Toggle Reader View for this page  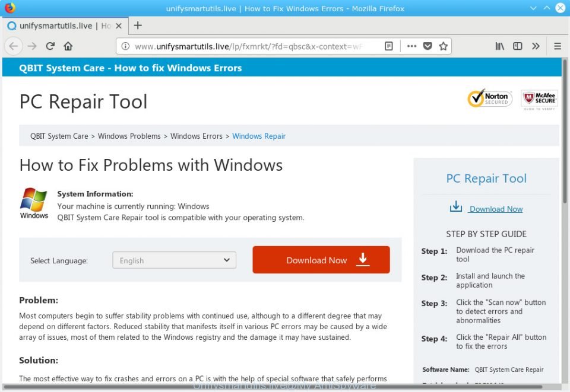click(x=388, y=46)
